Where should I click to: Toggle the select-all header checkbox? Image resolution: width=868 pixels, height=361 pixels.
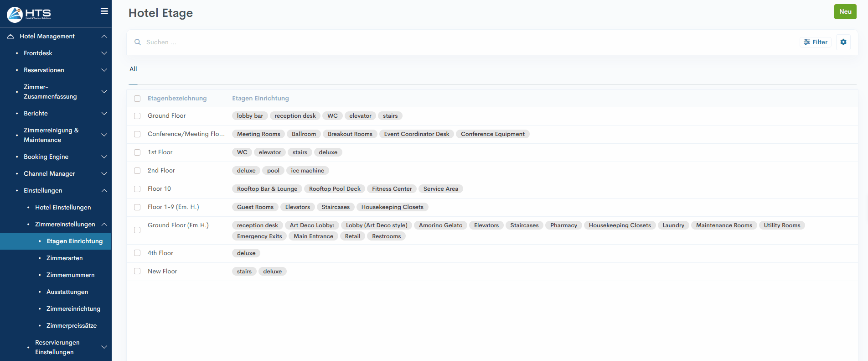coord(137,99)
